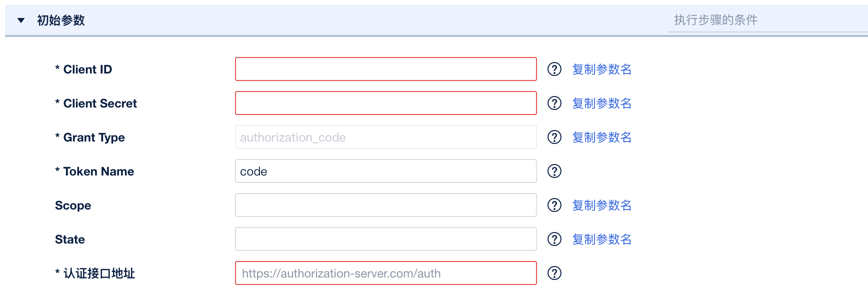
Task: Click the 初始参数 section header title
Action: click(x=61, y=20)
